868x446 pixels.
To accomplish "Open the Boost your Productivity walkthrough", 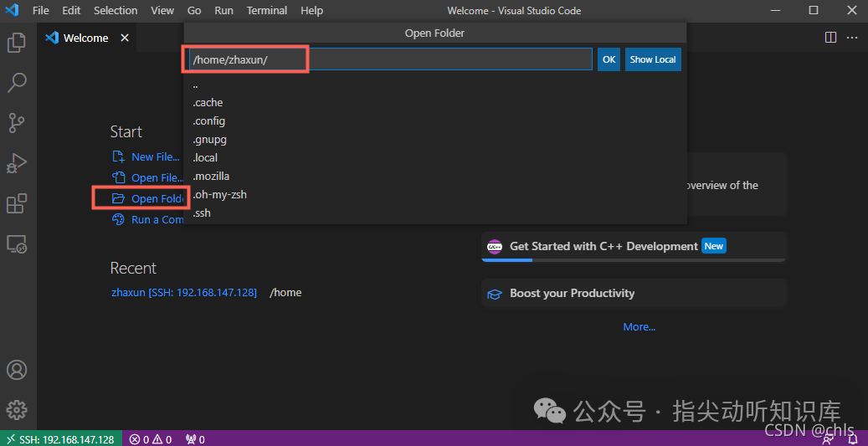I will coord(634,293).
